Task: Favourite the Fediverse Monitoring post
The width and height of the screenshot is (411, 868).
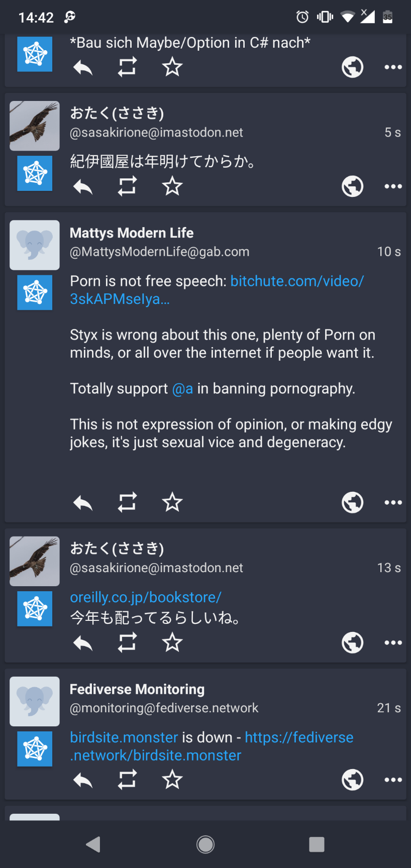Action: [x=172, y=780]
